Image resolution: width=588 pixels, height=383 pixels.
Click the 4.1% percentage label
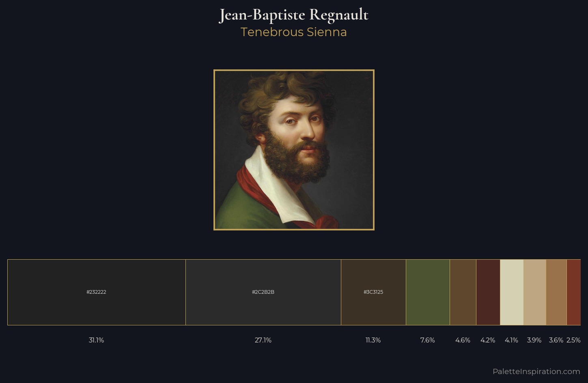512,340
